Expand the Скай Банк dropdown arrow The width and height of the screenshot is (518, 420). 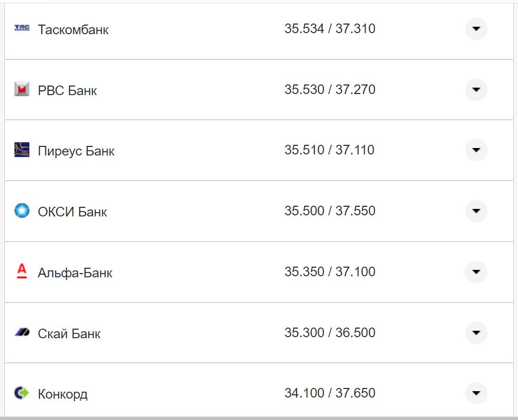click(476, 333)
